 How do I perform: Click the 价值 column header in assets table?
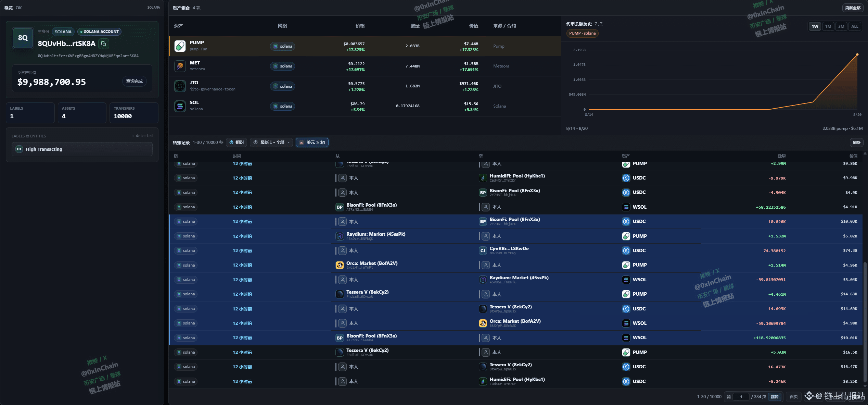click(473, 26)
